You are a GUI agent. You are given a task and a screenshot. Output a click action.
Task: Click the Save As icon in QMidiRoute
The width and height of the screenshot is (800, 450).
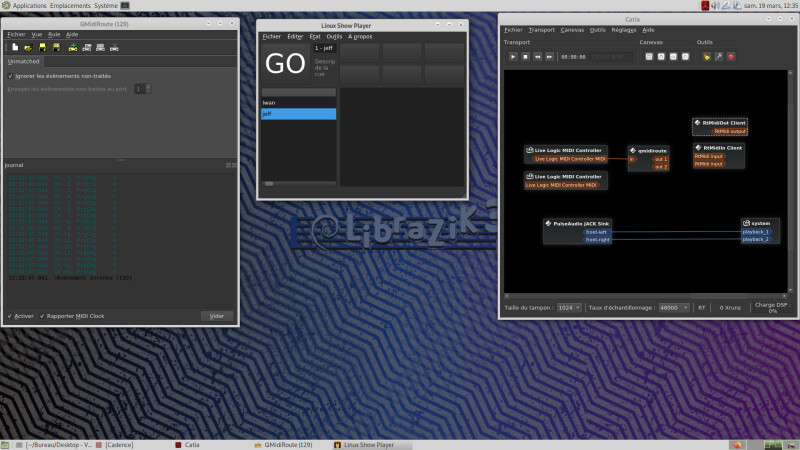[56, 47]
